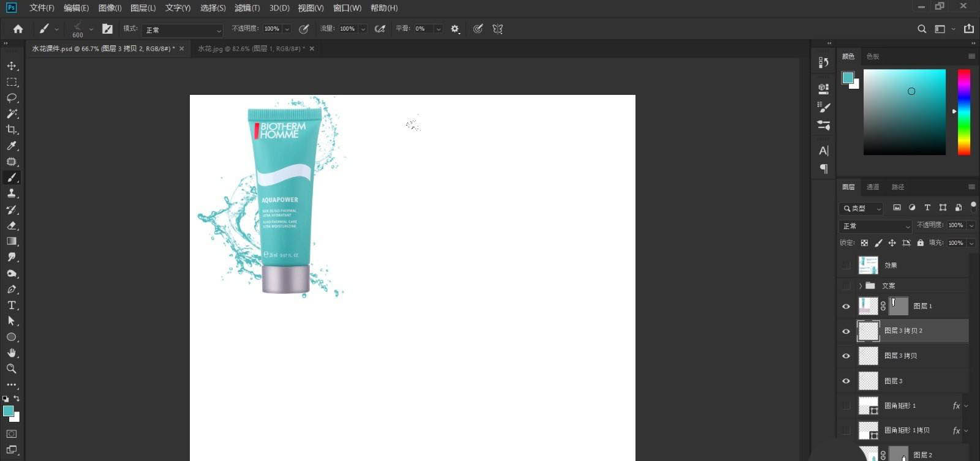
Task: Show the 圆角矩形 1 拷贝 layer
Action: [x=846, y=430]
